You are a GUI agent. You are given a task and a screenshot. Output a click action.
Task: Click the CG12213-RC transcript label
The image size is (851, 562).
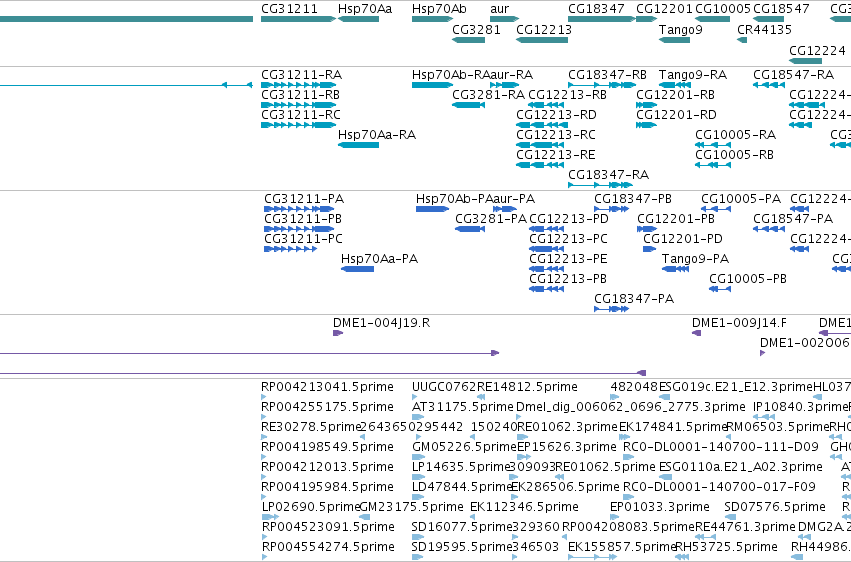point(556,135)
